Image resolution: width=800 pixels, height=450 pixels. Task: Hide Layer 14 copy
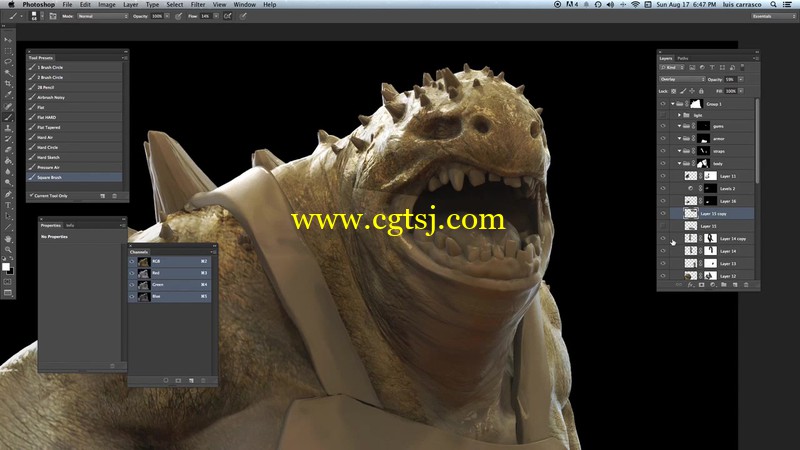pos(663,238)
